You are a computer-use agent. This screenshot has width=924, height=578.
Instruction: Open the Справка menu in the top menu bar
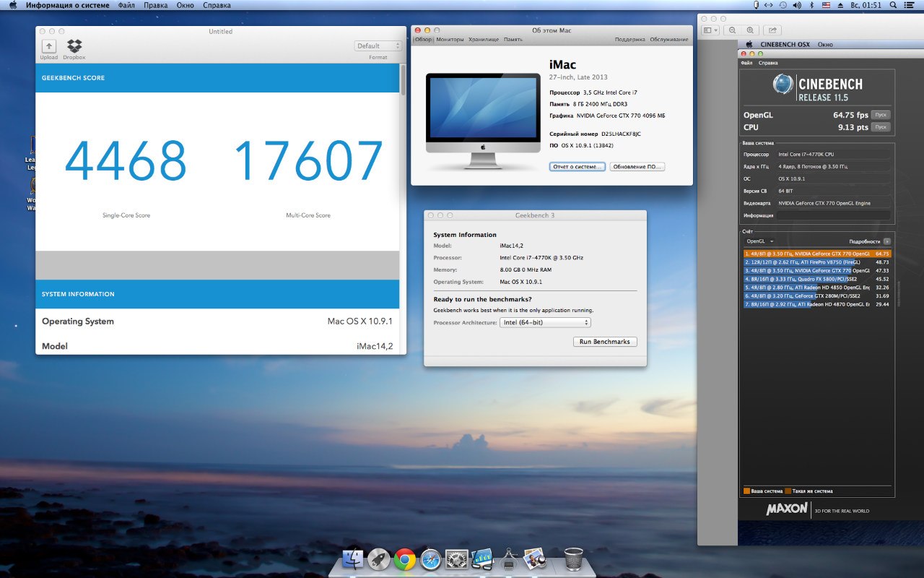coord(217,5)
